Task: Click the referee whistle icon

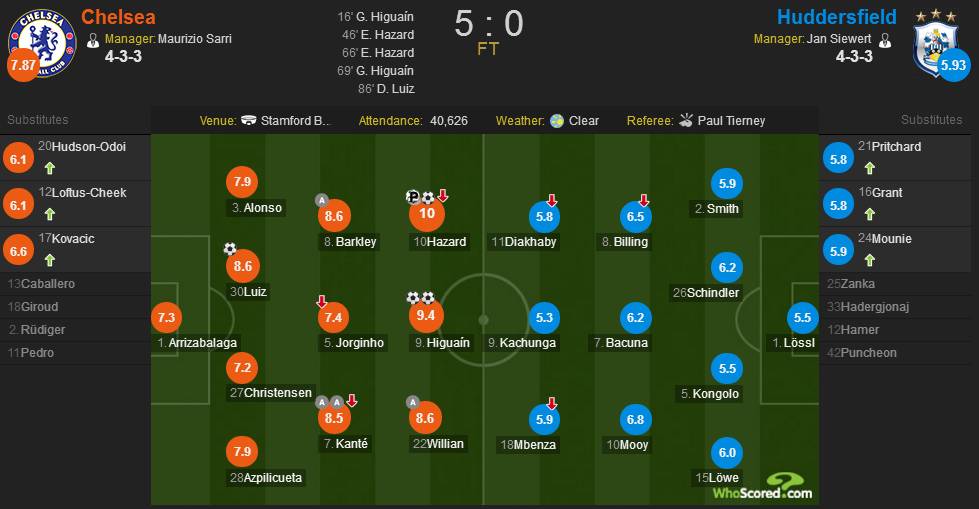Action: 686,121
